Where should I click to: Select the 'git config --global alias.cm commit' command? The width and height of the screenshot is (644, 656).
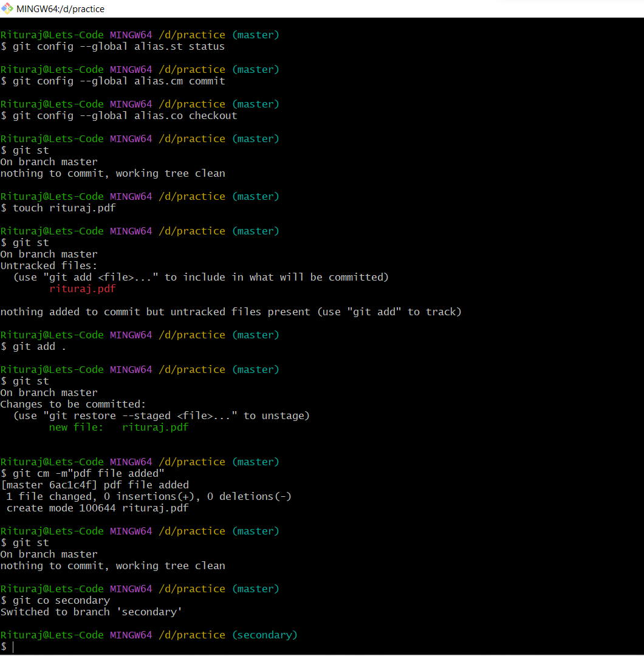tap(118, 81)
